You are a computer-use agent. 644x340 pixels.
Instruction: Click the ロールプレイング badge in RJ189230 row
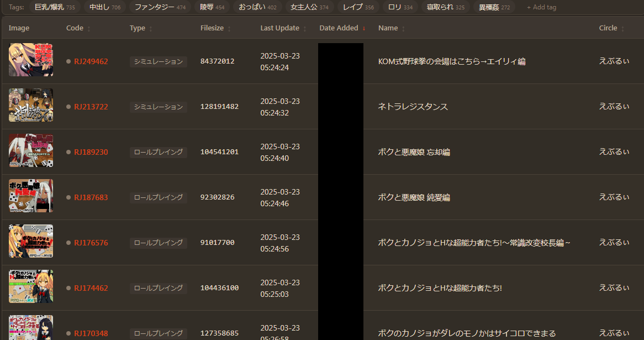(x=159, y=151)
